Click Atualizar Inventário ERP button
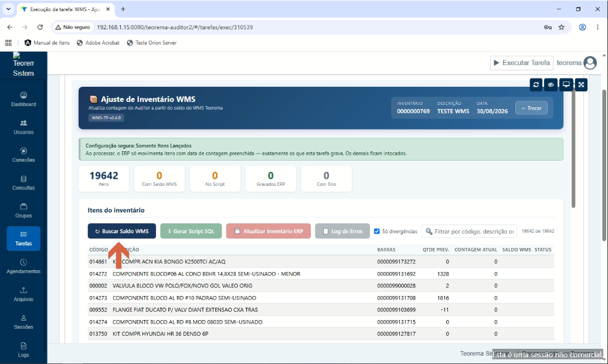 click(269, 231)
